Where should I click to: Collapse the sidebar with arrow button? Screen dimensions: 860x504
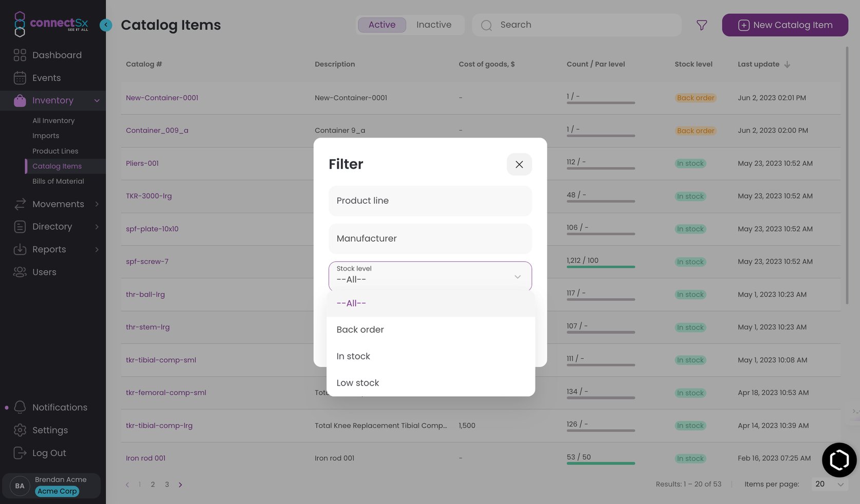pos(106,25)
